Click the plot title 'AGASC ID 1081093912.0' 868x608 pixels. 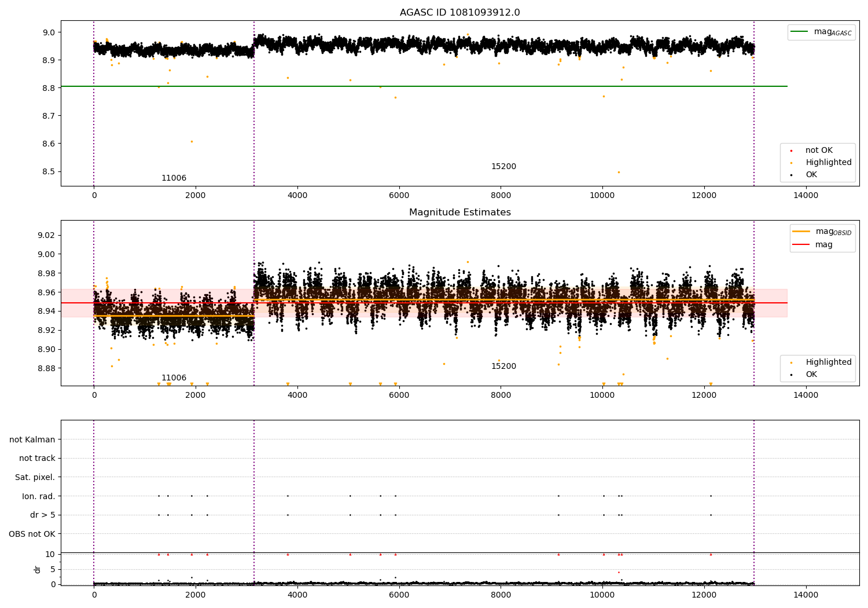click(459, 13)
